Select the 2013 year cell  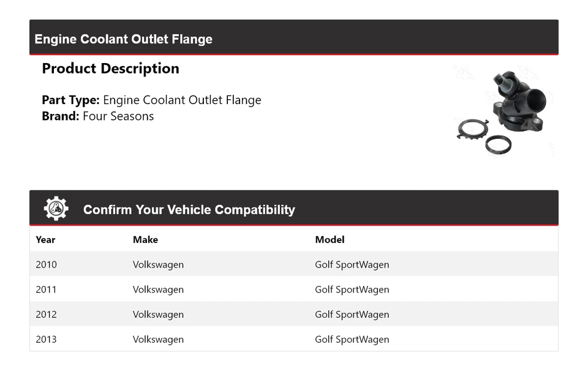coord(46,339)
